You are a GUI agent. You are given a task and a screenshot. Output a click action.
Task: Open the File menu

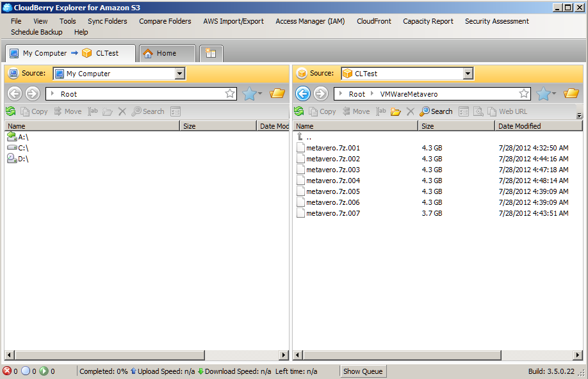point(16,21)
